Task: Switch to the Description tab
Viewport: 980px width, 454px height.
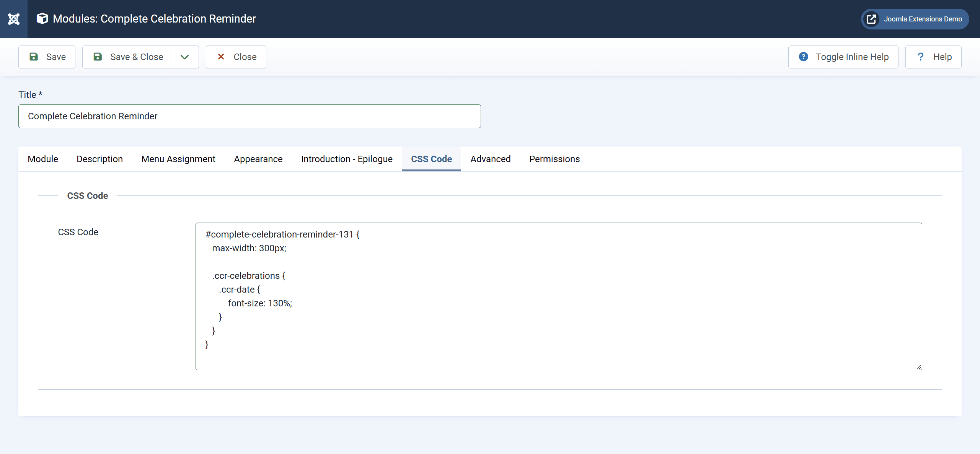Action: click(x=100, y=159)
